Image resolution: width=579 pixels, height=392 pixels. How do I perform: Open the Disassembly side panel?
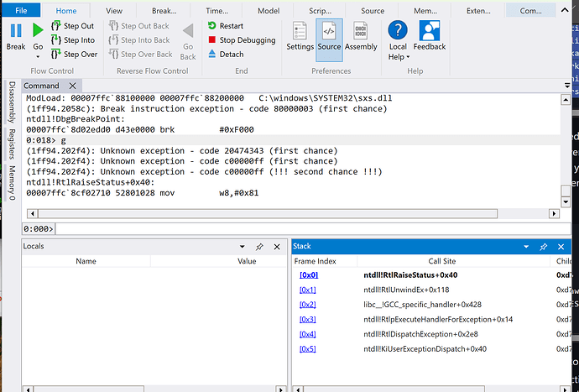tap(12, 102)
